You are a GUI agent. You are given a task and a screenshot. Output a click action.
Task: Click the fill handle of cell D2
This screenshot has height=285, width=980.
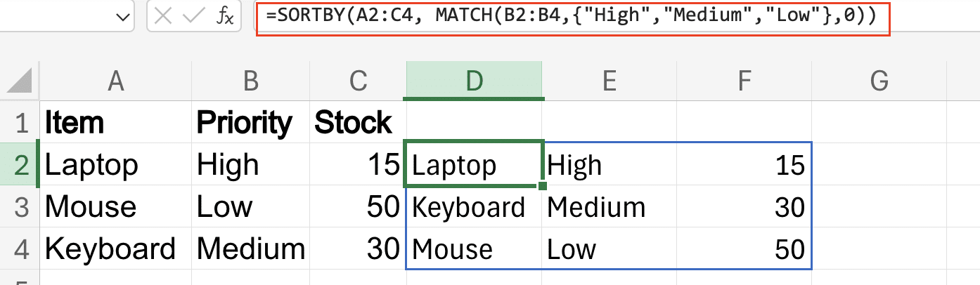pyautogui.click(x=543, y=186)
